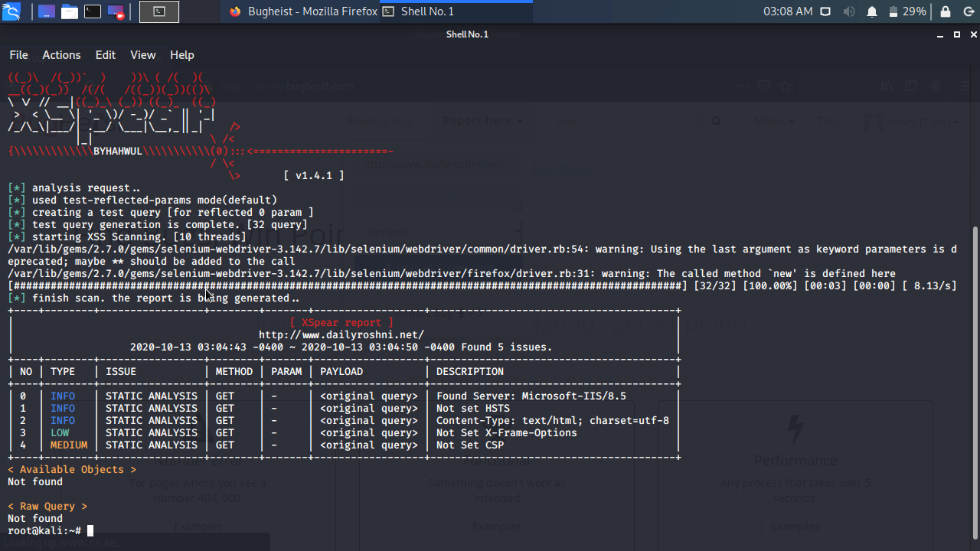Click the 'Not Set CSP' description
This screenshot has width=980, height=551.
click(x=470, y=445)
